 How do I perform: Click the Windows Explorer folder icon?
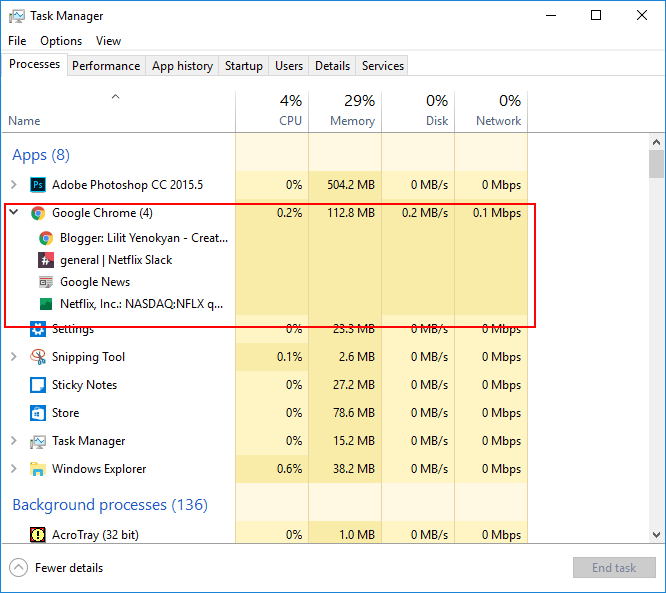tap(38, 469)
